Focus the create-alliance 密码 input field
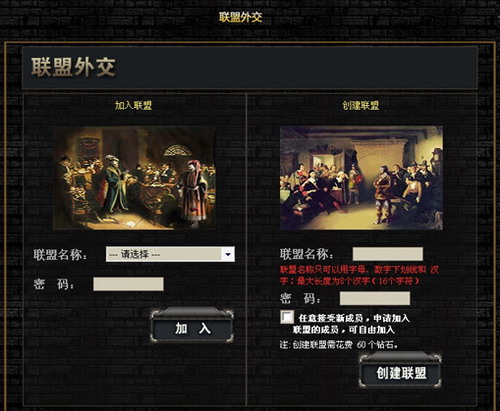The image size is (500, 411). (375, 298)
